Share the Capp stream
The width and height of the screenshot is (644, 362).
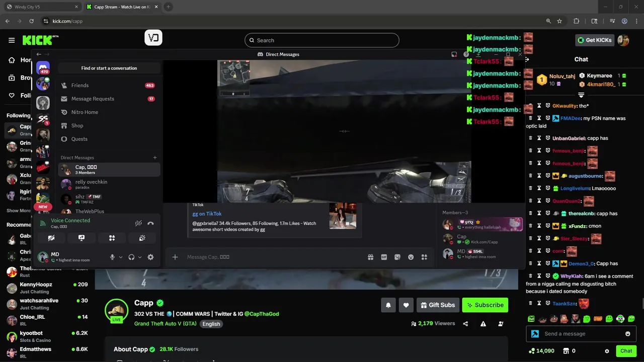pos(465,324)
